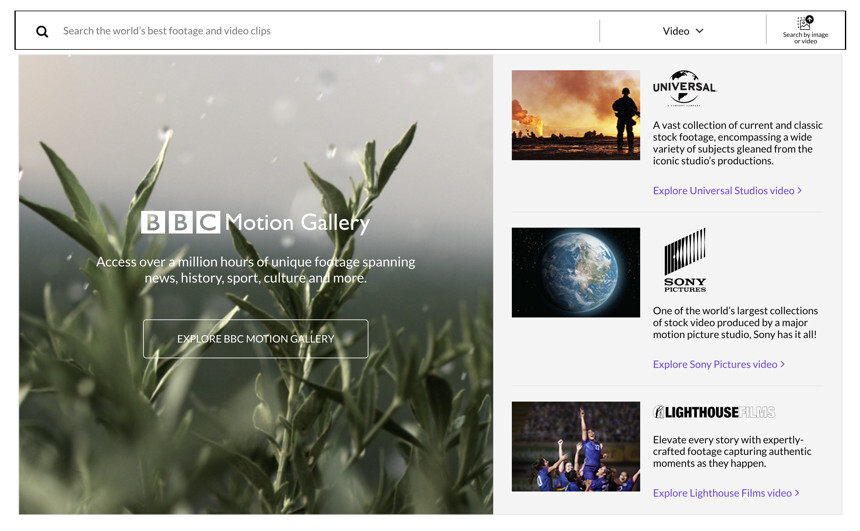
Task: Visit the Explore Lighthouse Films video link
Action: coord(726,492)
